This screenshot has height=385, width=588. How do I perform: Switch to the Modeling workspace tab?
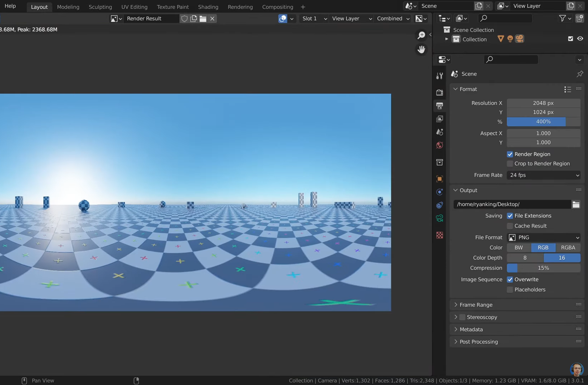68,7
